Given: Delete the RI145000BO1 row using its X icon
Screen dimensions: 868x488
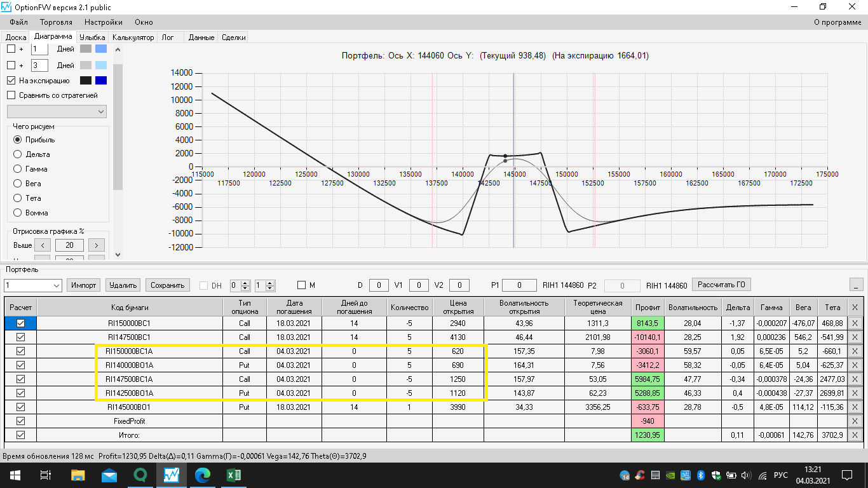Looking at the screenshot, I should pyautogui.click(x=855, y=407).
